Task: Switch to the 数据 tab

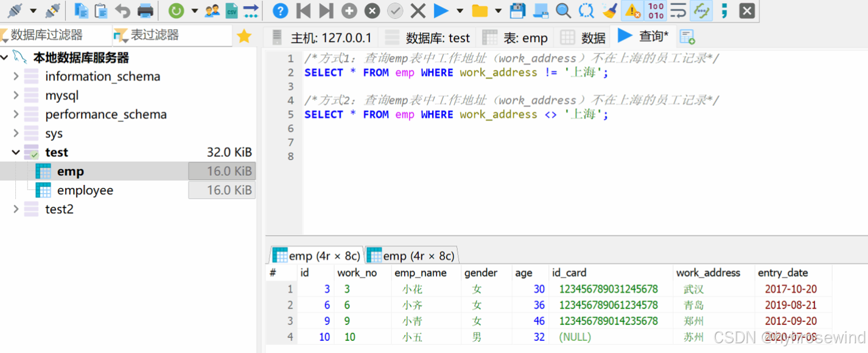Action: (583, 38)
